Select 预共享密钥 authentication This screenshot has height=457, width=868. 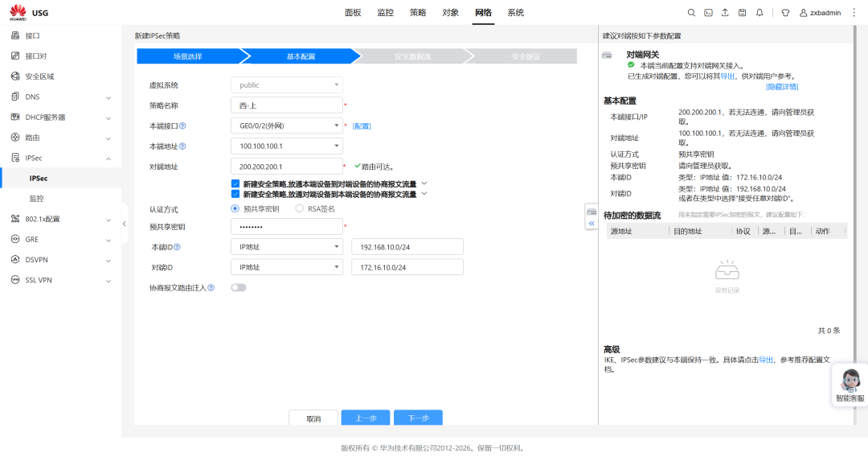click(235, 209)
